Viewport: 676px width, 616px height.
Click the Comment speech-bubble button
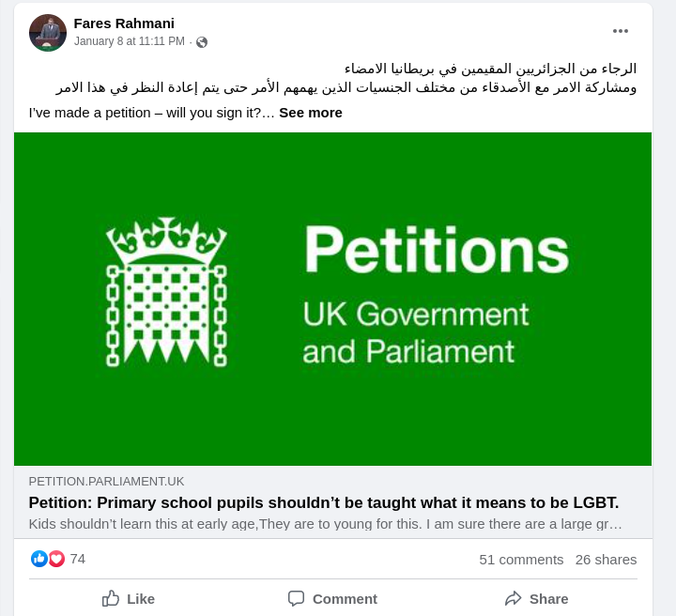[x=332, y=598]
